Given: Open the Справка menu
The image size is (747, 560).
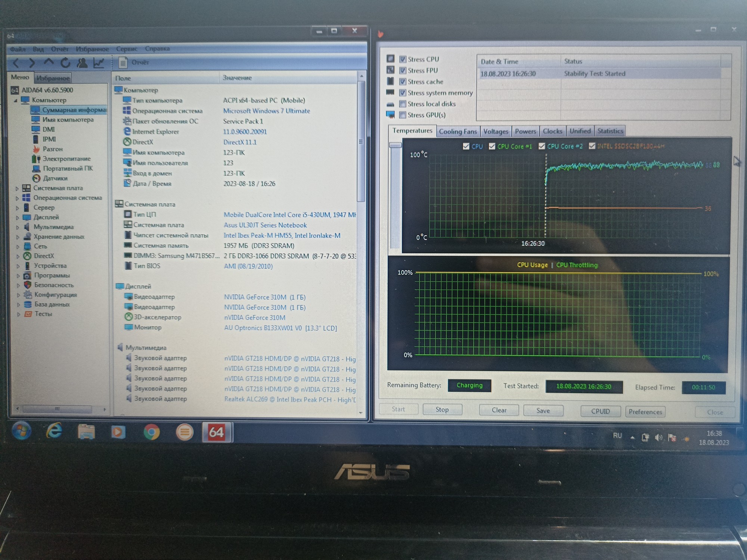Looking at the screenshot, I should pos(157,49).
